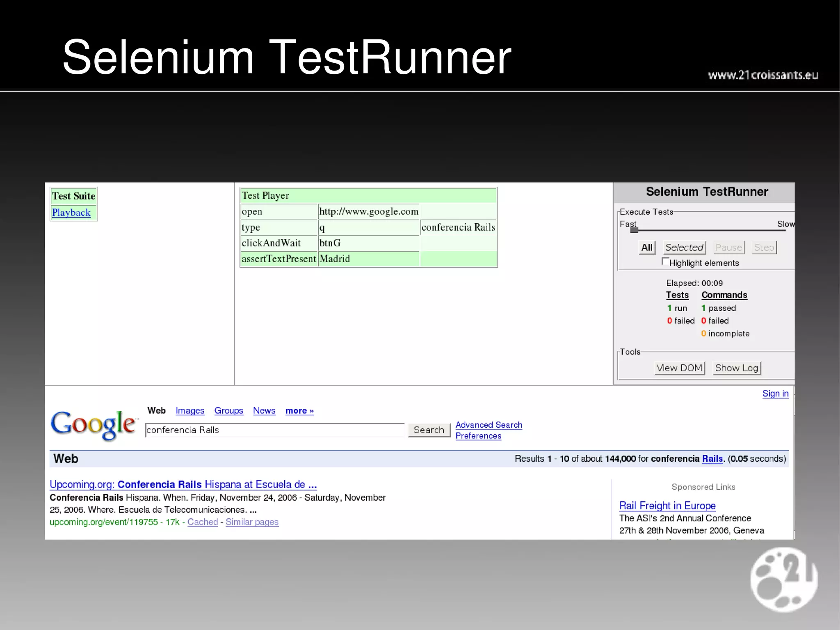Click the 'Selenium TestRunner' panel title

707,192
